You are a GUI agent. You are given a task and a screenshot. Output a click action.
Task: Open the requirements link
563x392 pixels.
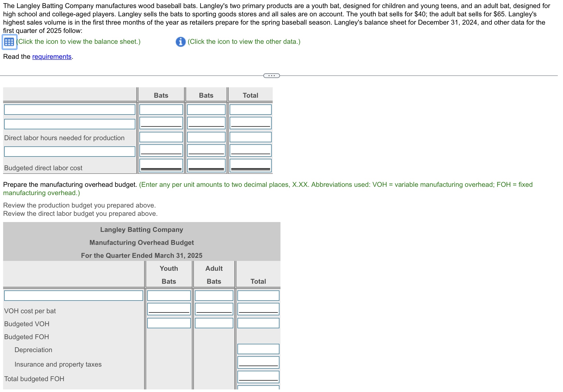(52, 56)
